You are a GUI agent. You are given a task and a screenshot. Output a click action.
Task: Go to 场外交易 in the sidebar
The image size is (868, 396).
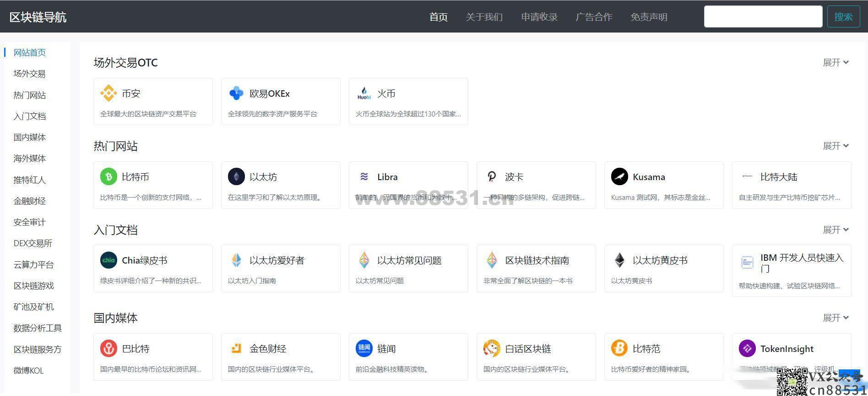29,74
